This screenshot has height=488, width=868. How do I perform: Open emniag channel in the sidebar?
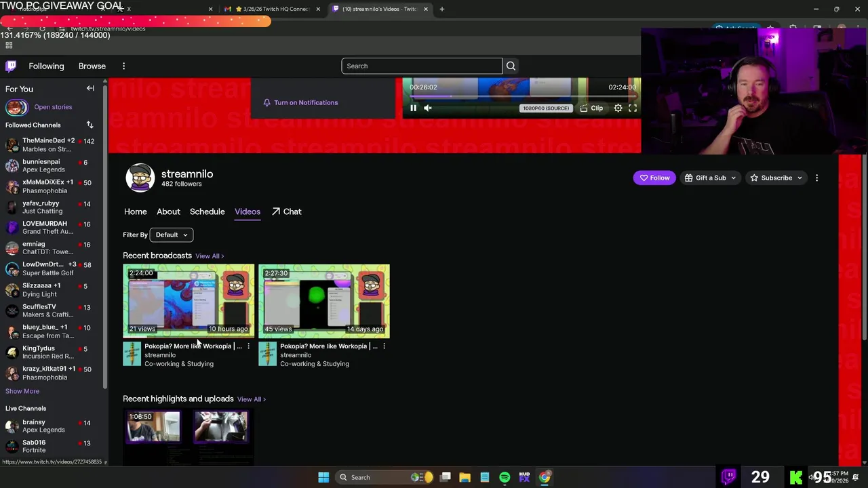tap(52, 248)
